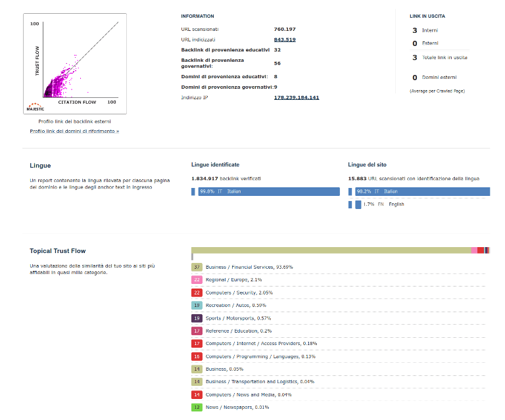
Task: Select Business / Transportation and Logistics row
Action: pyautogui.click(x=259, y=382)
